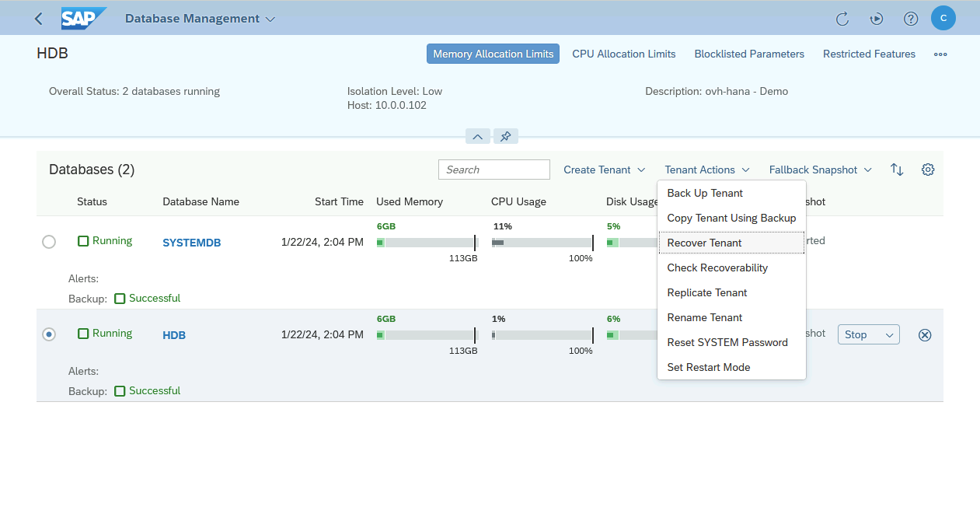Viewport: 980px width, 528px height.
Task: Open the user profile avatar
Action: point(943,18)
